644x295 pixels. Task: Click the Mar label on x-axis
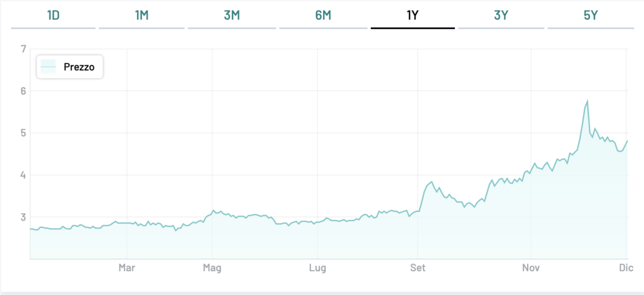(x=126, y=268)
